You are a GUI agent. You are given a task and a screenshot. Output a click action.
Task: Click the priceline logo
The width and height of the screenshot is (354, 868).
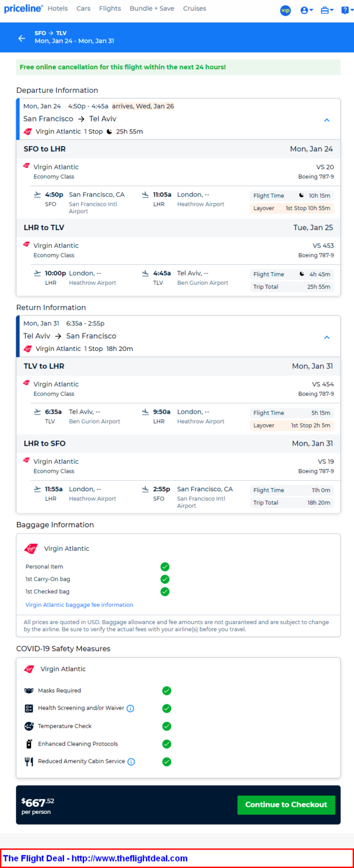[24, 8]
